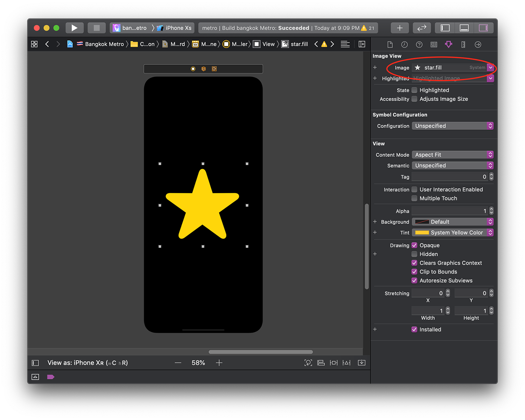Open the related items grid menu
525x420 pixels.
click(x=34, y=44)
